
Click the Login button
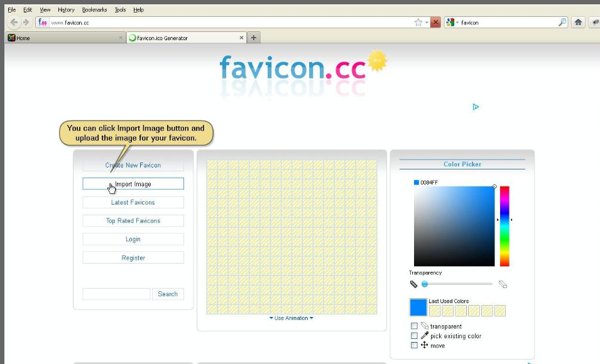coord(133,239)
